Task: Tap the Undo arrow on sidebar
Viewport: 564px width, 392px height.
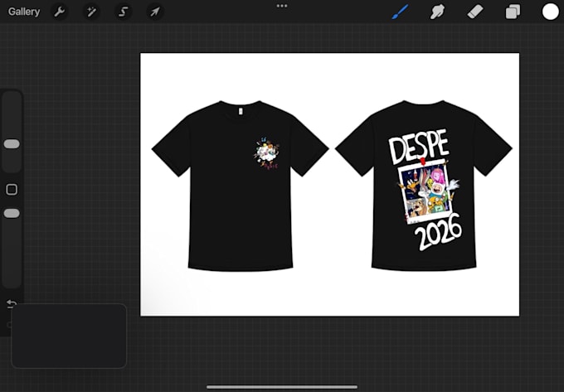Action: (x=12, y=304)
